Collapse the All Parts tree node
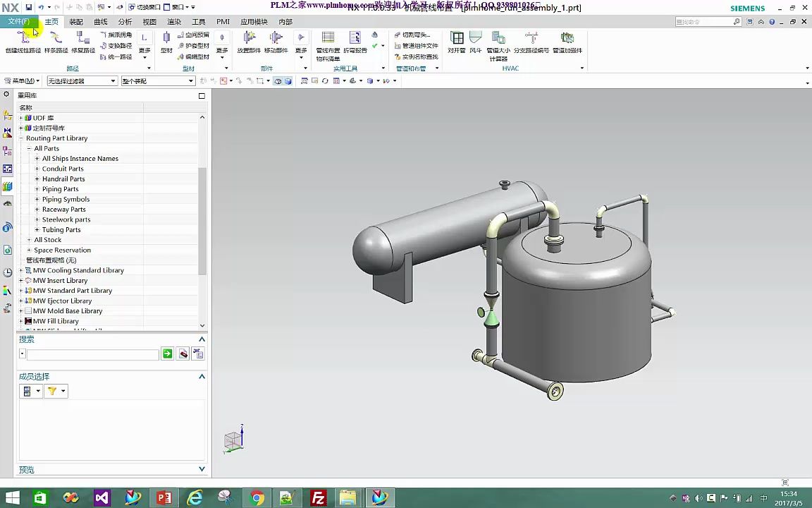812x508 pixels. click(x=29, y=149)
